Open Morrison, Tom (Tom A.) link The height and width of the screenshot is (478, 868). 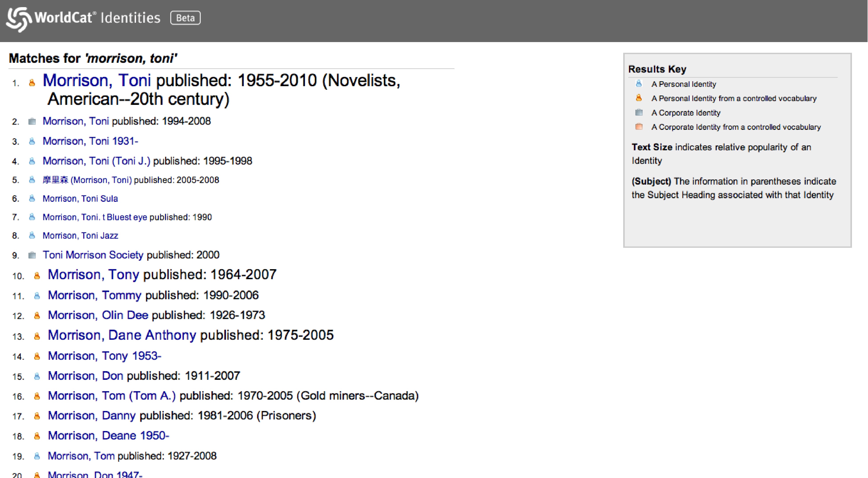tap(112, 395)
